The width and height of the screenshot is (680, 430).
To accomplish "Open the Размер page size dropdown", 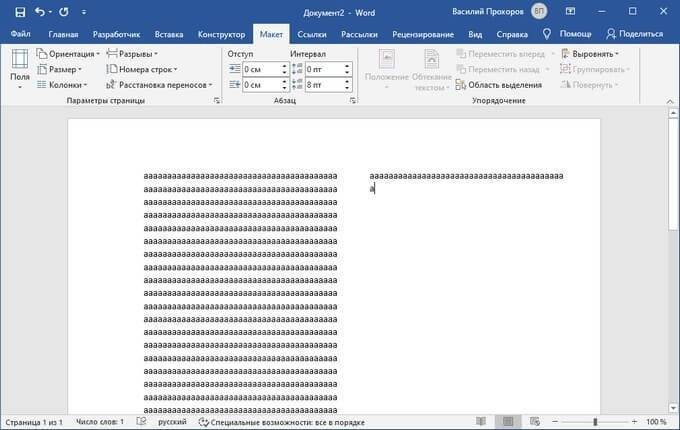I will [59, 69].
